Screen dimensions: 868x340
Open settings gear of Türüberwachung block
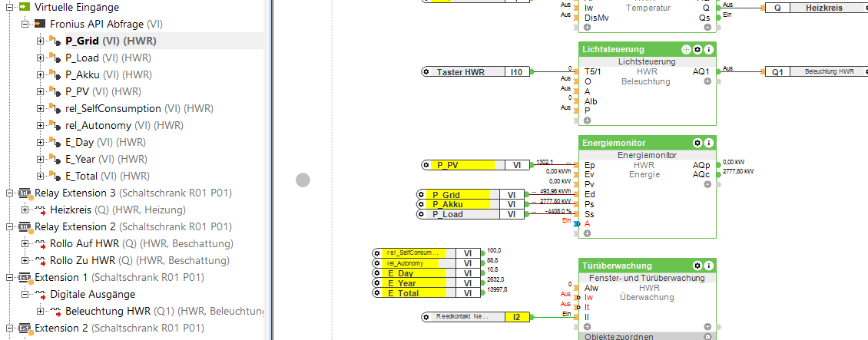click(697, 266)
